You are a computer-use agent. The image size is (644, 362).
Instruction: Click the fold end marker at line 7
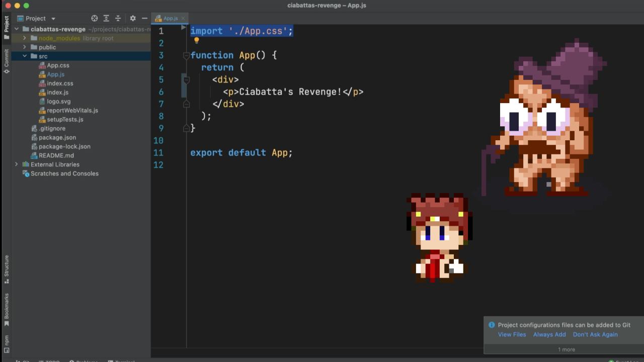pyautogui.click(x=186, y=104)
